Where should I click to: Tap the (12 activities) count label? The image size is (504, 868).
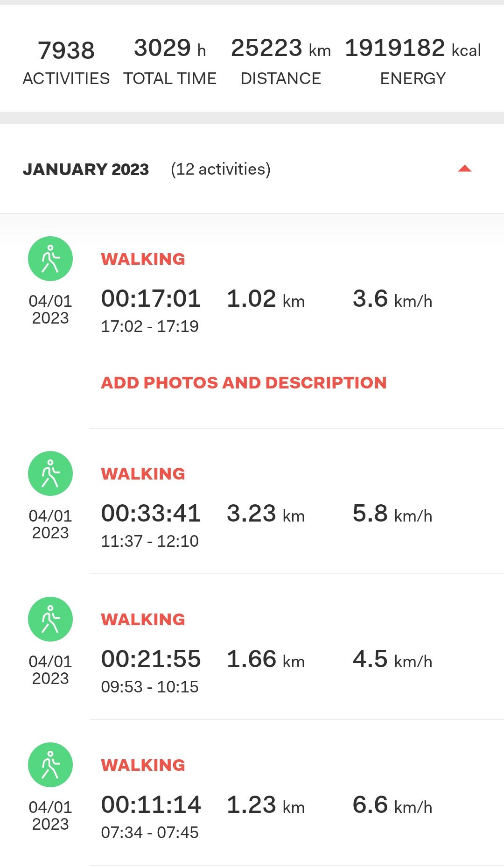pos(220,169)
